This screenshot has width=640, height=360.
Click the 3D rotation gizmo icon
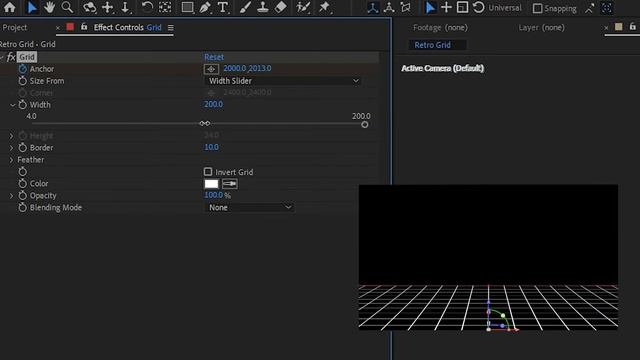[x=478, y=7]
